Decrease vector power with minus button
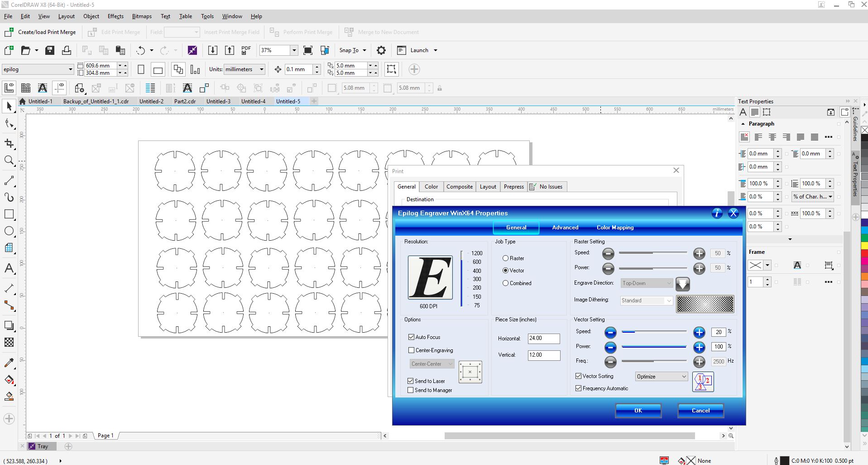The width and height of the screenshot is (868, 465). (x=610, y=347)
